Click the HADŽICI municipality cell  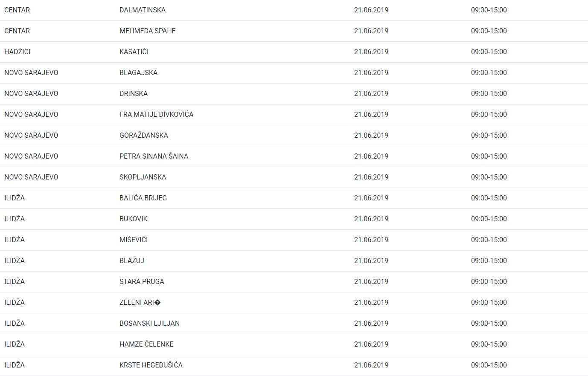(17, 52)
